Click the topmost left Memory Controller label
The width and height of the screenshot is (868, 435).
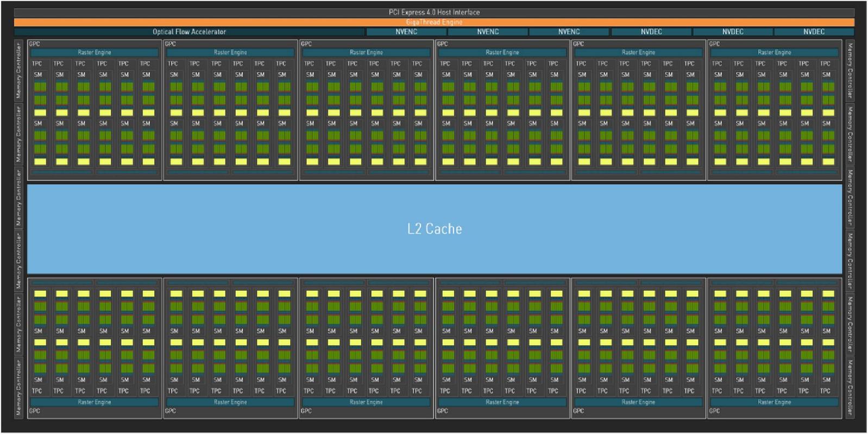tap(19, 71)
